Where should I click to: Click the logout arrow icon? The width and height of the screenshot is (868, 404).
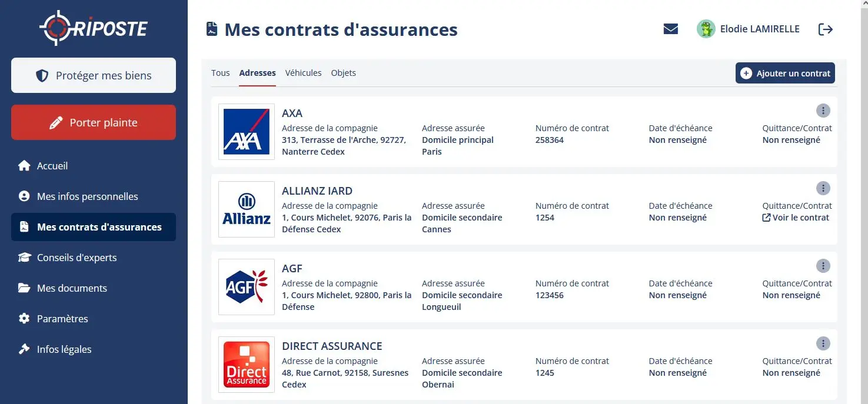(826, 29)
